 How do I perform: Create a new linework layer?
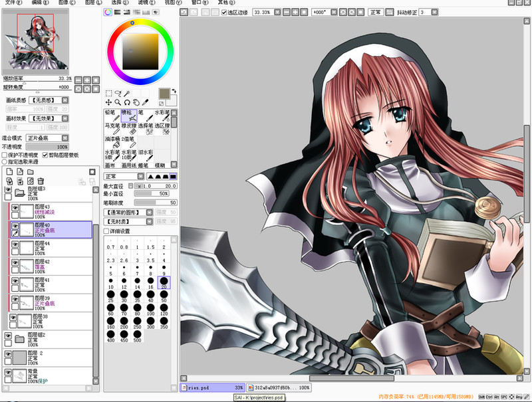(20, 171)
